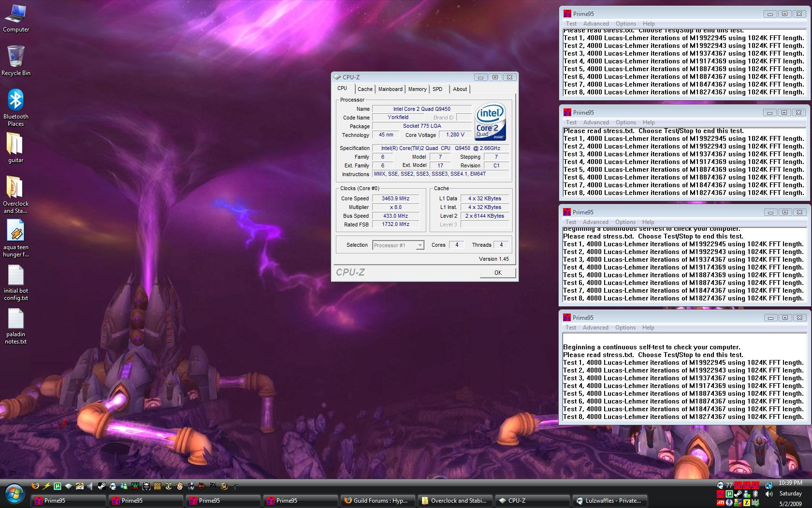Click the Yorkfield code name field
812x508 pixels.
[x=398, y=117]
